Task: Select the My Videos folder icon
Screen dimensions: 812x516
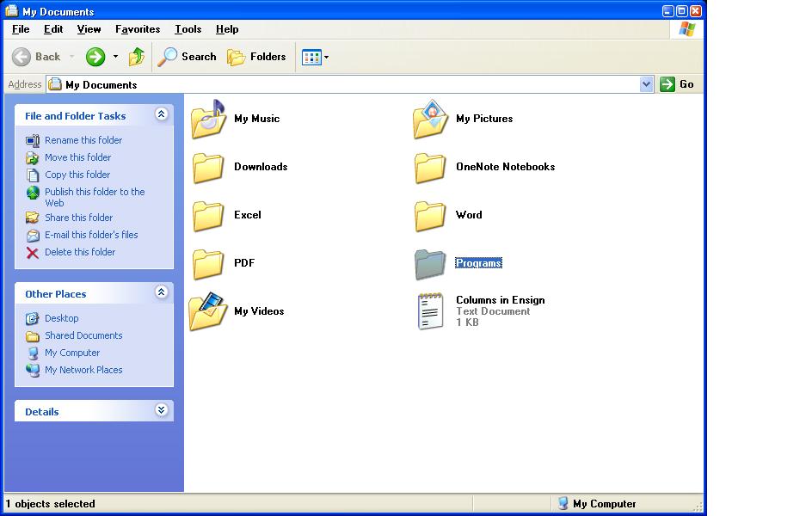Action: coord(208,311)
